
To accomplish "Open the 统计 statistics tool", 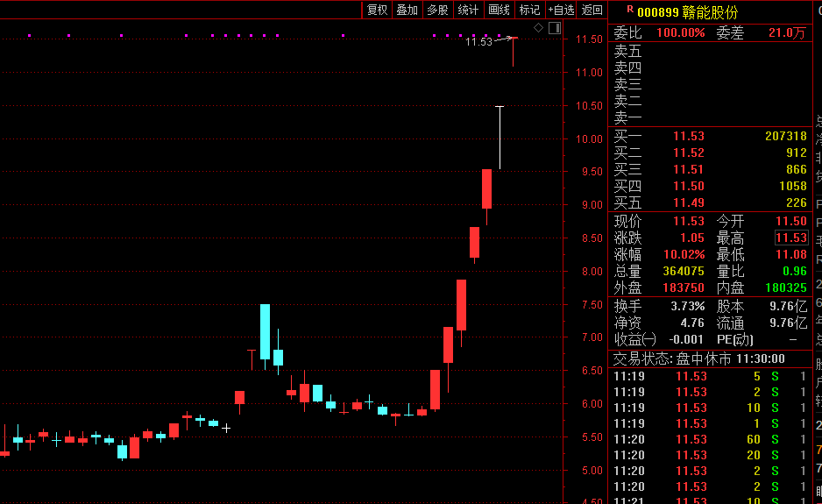I will [x=468, y=10].
